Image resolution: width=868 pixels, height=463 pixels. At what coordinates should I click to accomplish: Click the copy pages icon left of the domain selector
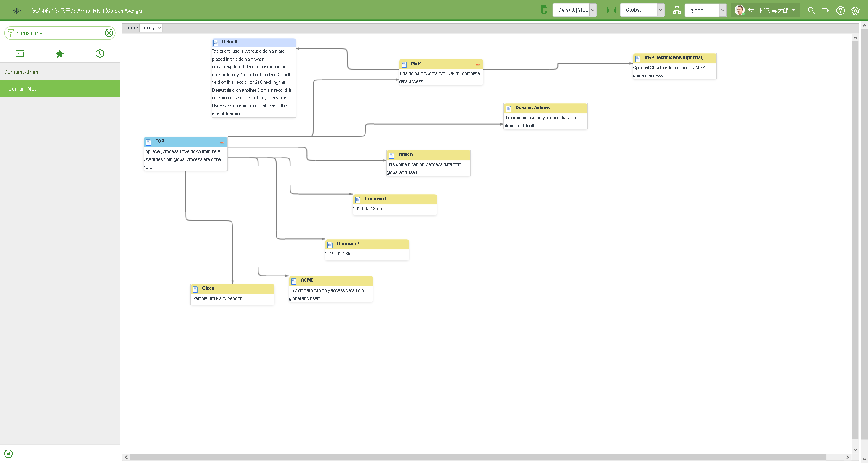click(543, 9)
